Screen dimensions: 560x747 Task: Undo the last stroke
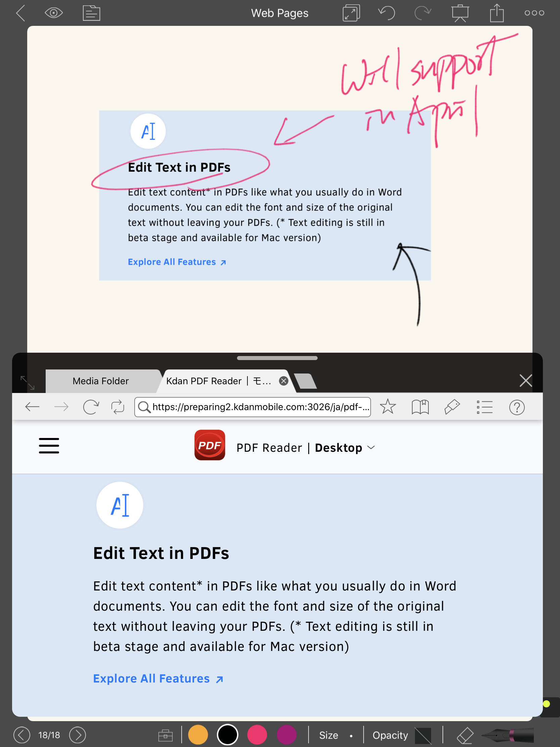tap(386, 13)
